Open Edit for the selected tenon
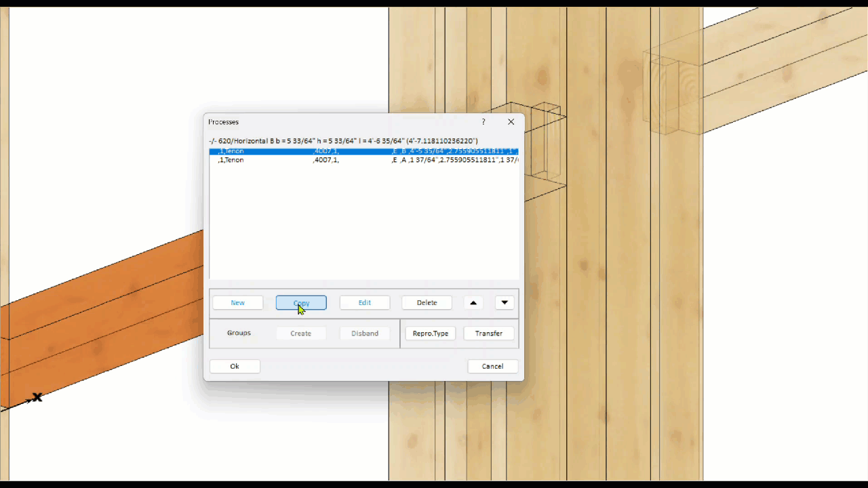 point(365,303)
